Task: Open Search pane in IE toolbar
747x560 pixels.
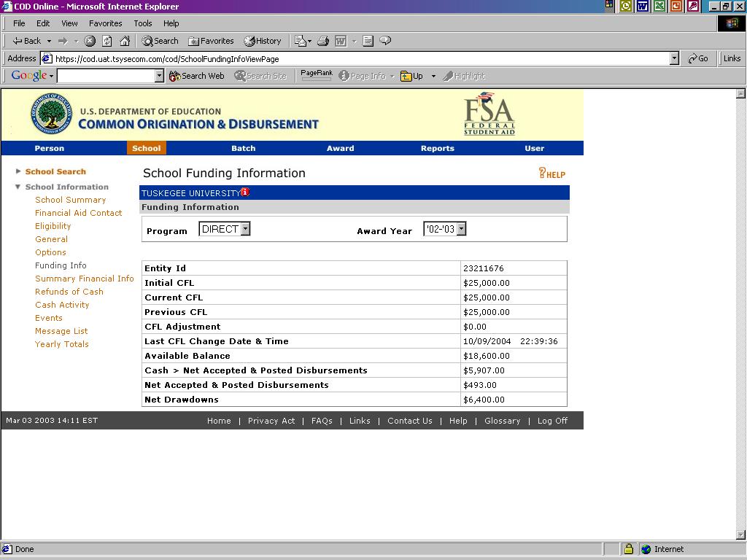Action: tap(160, 41)
